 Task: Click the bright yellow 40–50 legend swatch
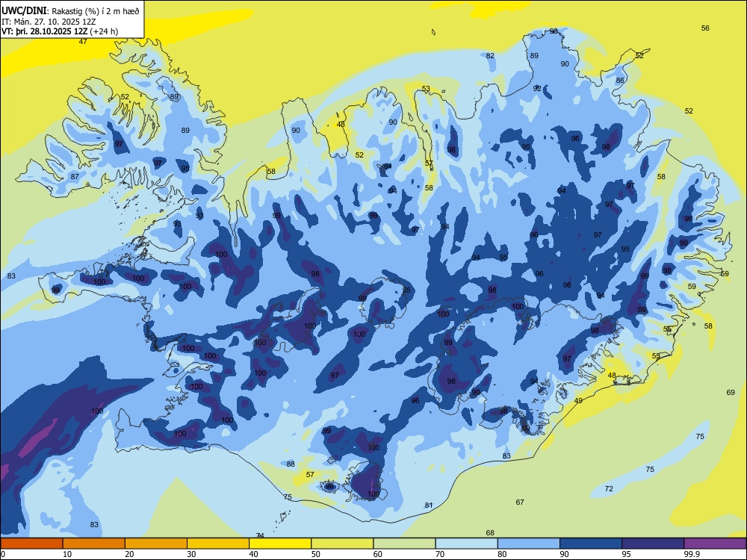(280, 544)
